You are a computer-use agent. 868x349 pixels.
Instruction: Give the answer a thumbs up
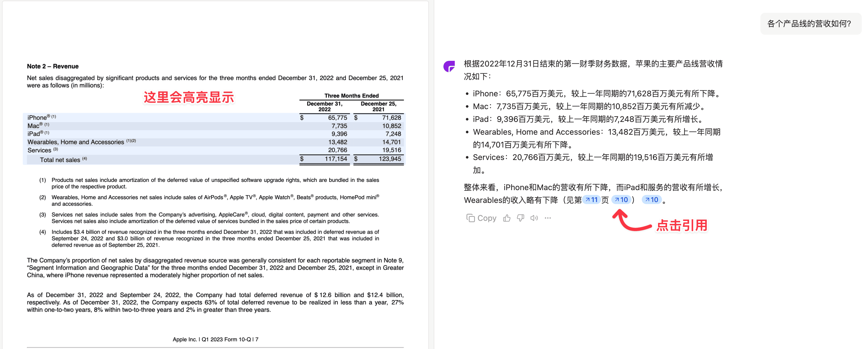click(x=507, y=218)
